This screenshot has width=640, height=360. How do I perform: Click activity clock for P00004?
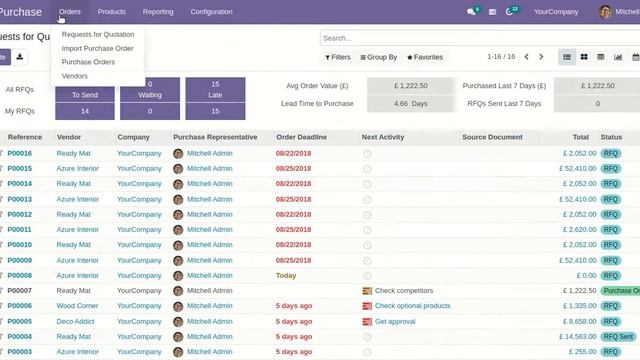367,337
